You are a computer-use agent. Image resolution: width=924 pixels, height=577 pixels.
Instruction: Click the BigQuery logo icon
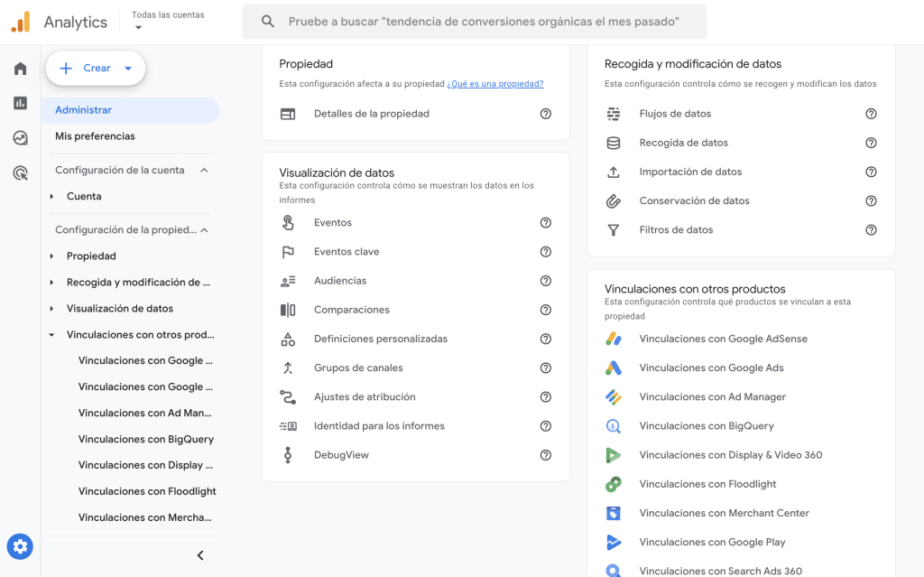tap(614, 426)
